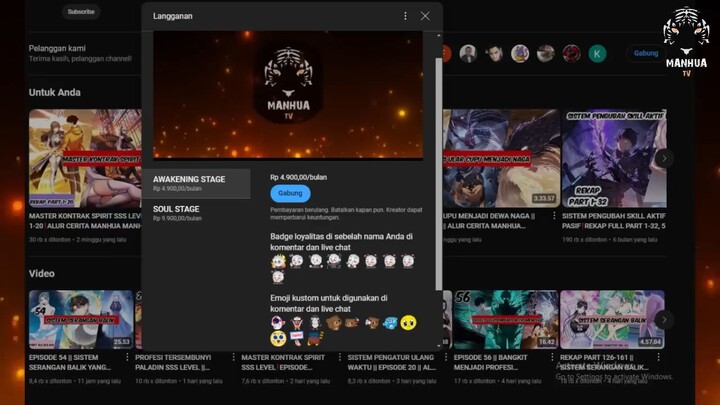Click the blue creature custom emoji
The image size is (720, 405).
[x=390, y=323]
